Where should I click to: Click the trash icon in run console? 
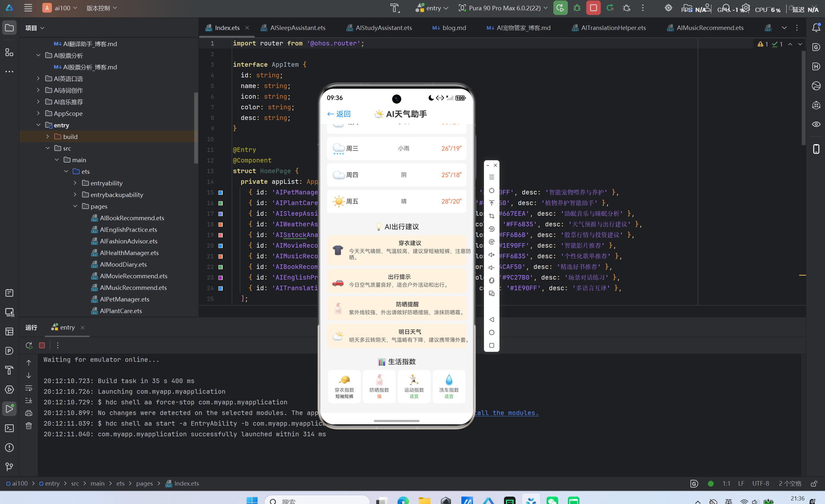click(x=29, y=426)
